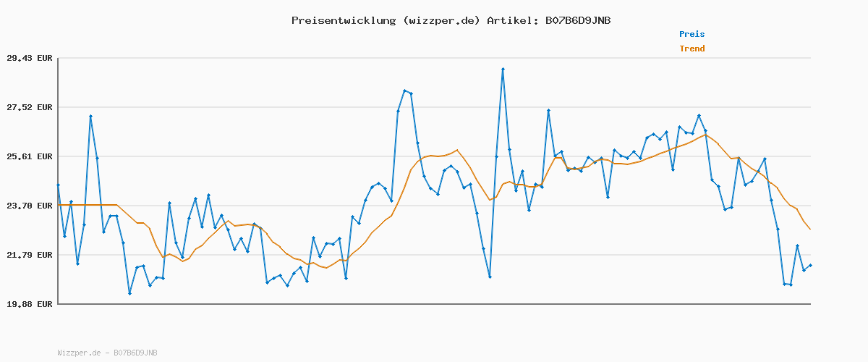This screenshot has height=362, width=868.
Task: Click the 21.79 EUR axis label
Action: point(30,255)
